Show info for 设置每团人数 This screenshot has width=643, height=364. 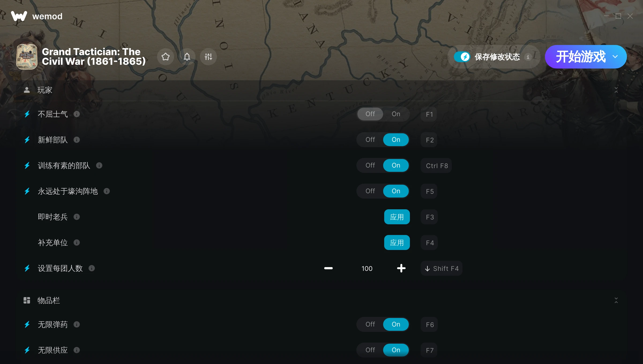(92, 268)
